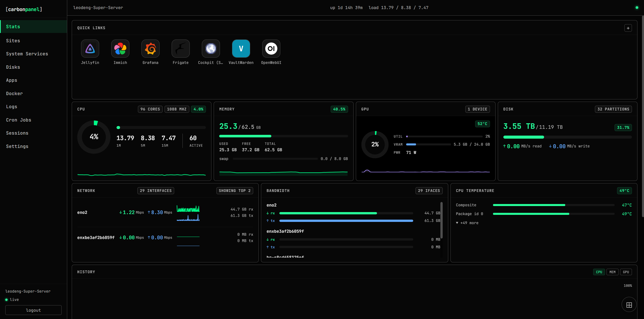Click the 52°C GPU temperature badge
Image resolution: width=644 pixels, height=319 pixels.
[482, 124]
